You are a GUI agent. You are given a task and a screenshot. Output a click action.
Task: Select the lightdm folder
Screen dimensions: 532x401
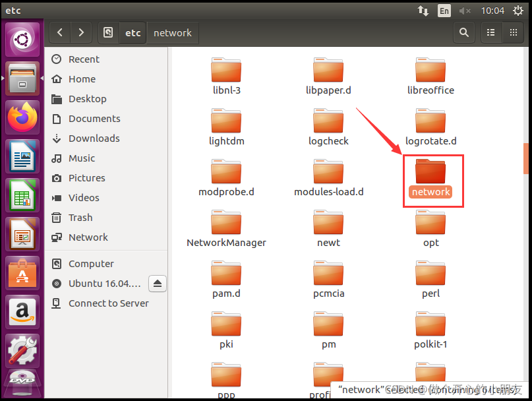pos(226,127)
